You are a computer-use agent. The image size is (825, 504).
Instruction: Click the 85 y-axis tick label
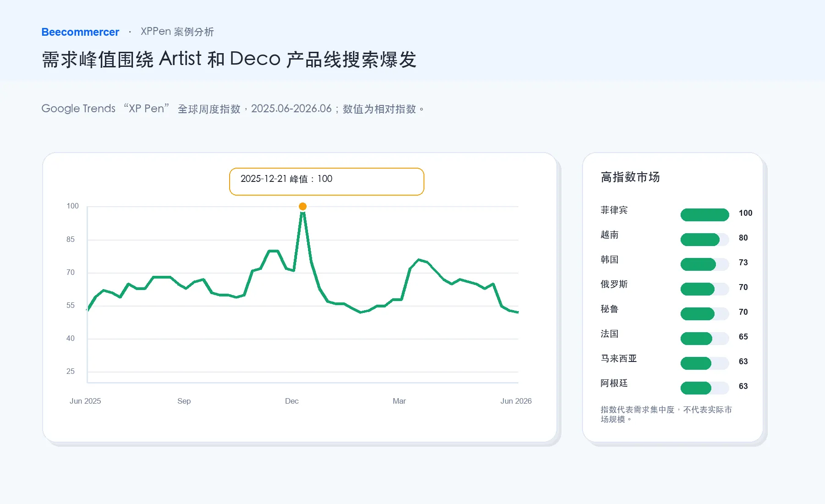(x=70, y=239)
